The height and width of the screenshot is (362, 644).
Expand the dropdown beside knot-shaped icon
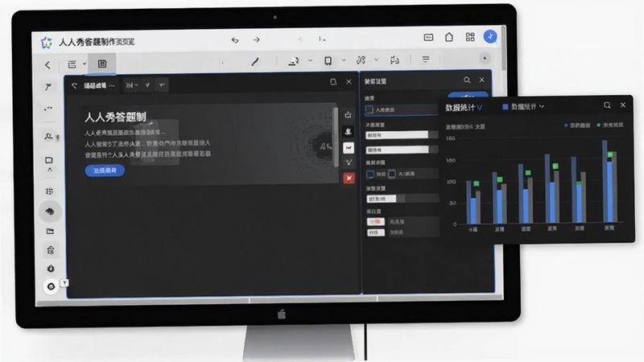click(376, 60)
